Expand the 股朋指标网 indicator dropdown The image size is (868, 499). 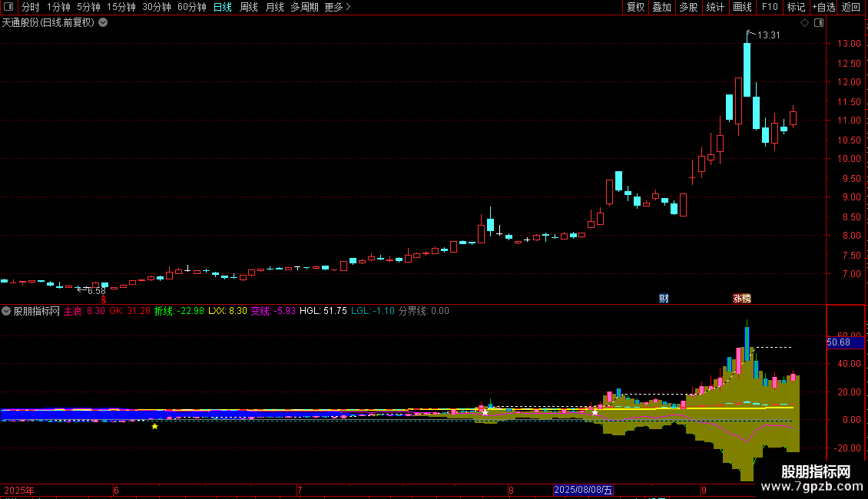tap(6, 311)
